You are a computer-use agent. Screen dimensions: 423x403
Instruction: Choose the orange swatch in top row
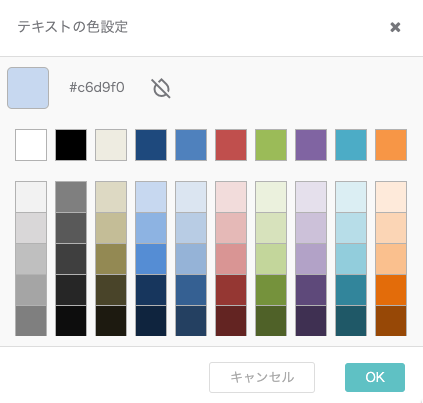tap(391, 145)
